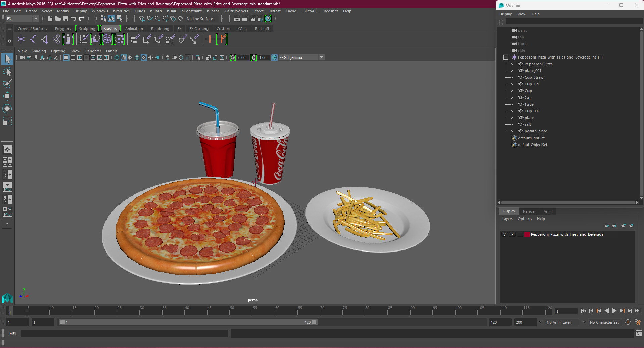Activate the Scale tool in toolbox
This screenshot has width=644, height=348.
(7, 121)
